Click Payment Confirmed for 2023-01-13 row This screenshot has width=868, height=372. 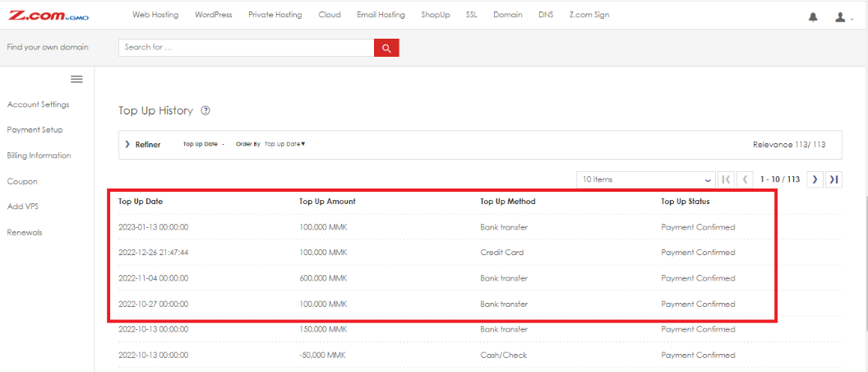click(x=698, y=227)
